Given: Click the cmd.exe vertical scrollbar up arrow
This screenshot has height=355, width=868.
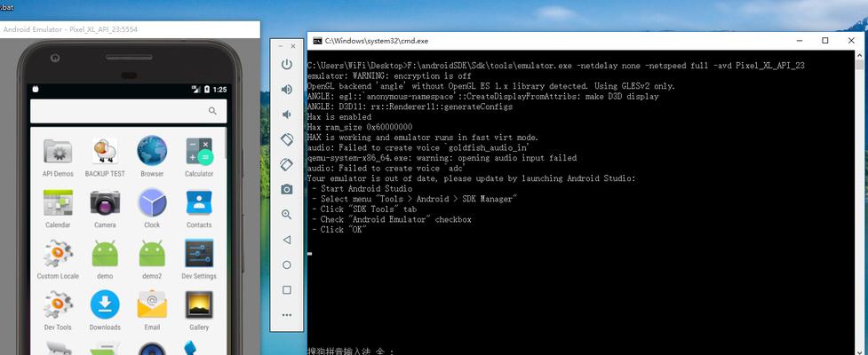Looking at the screenshot, I should 858,55.
